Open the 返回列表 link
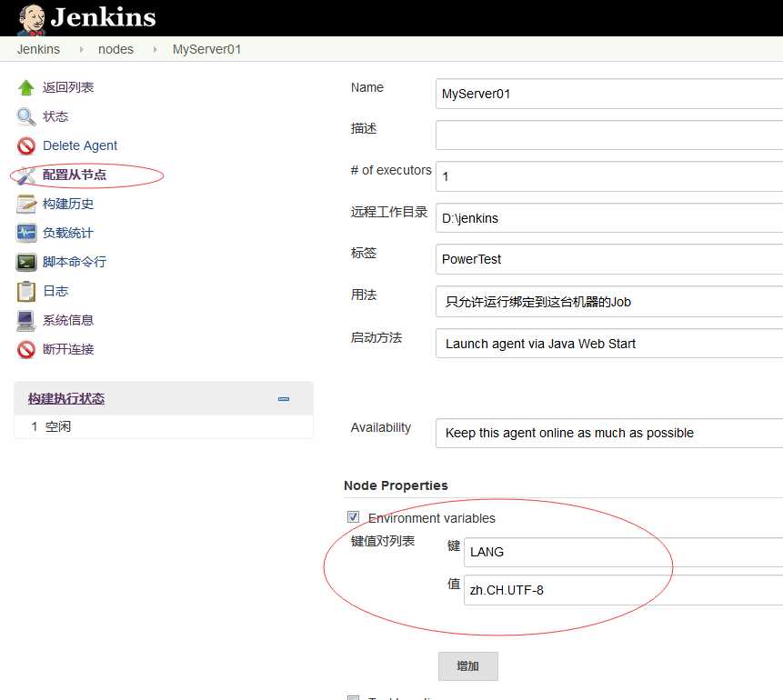 68,87
